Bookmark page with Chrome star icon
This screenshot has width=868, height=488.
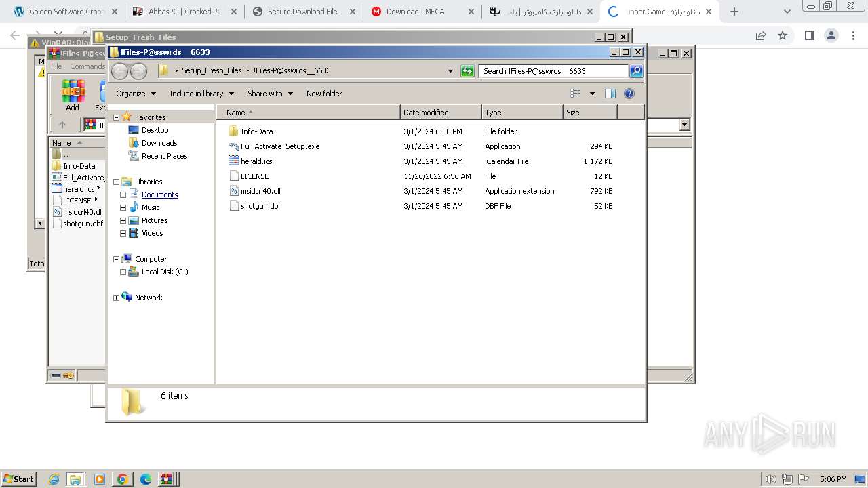783,35
